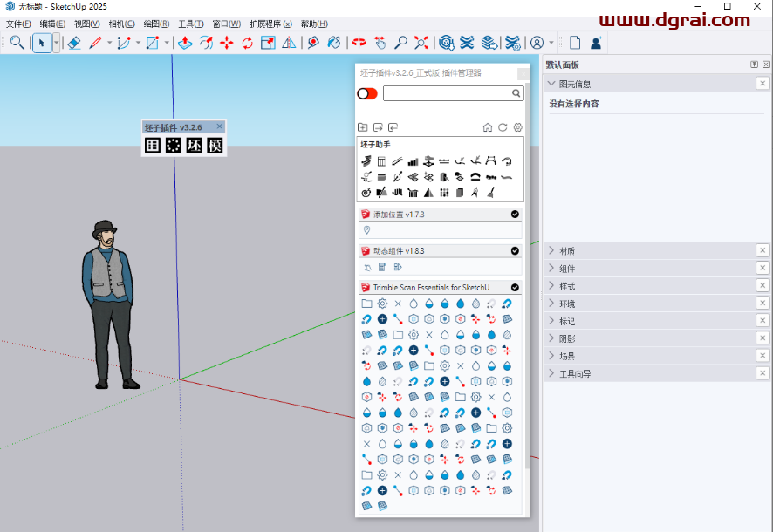Toggle the 动态组件 v1.8.3 checkmark
Screen dimensions: 773x532
point(515,250)
